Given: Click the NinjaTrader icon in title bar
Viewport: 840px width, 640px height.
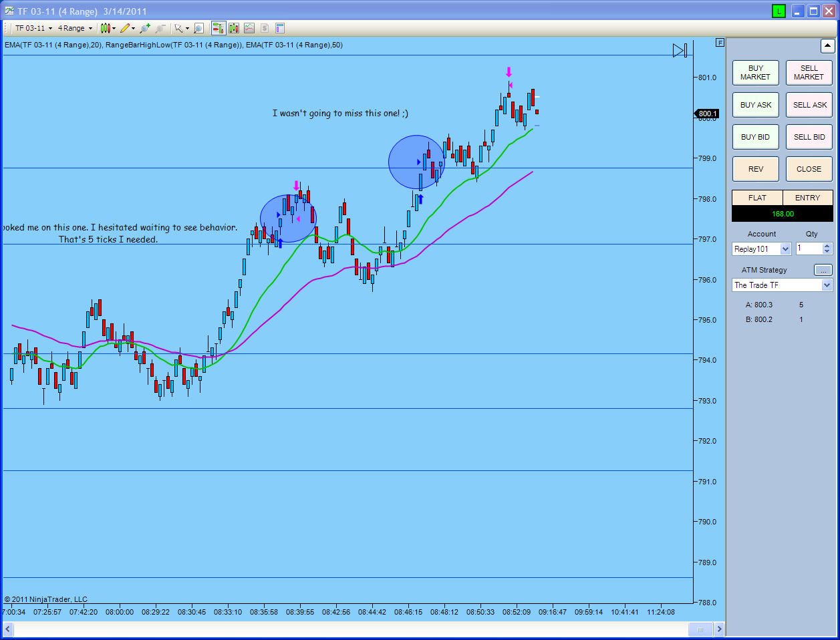Looking at the screenshot, I should tap(9, 11).
